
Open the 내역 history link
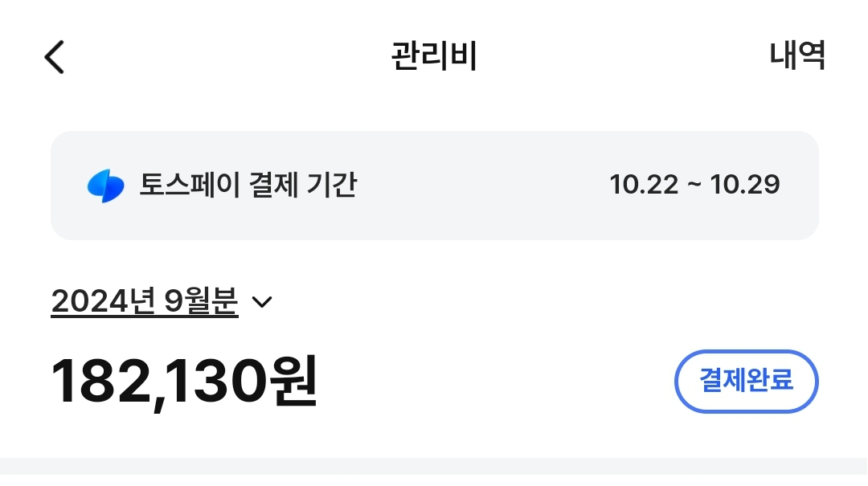(x=797, y=55)
